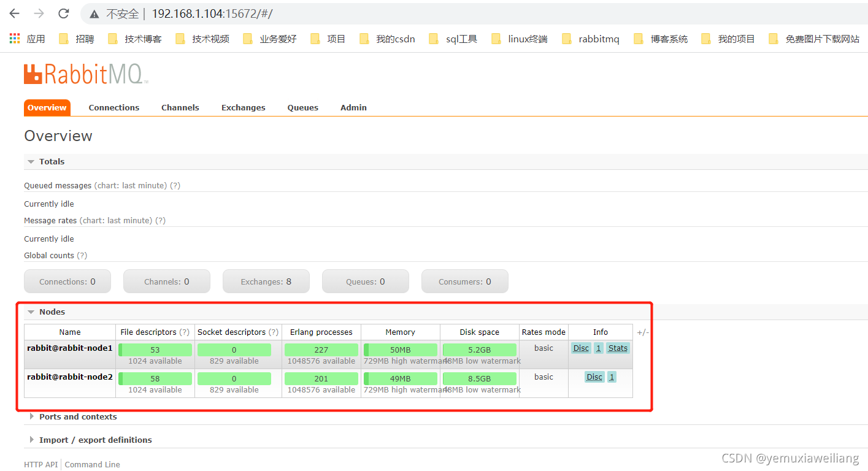Click node2 Erlang processes bar showing 201
The width and height of the screenshot is (868, 471).
click(x=321, y=378)
